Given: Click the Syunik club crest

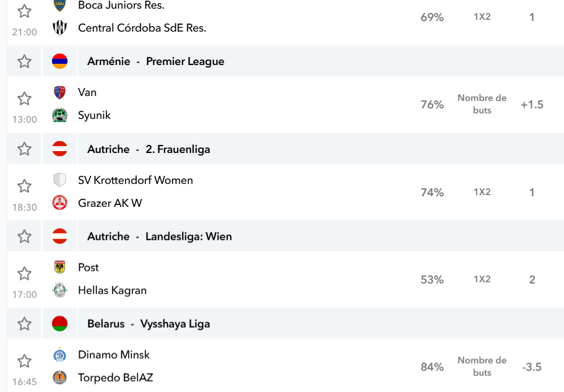Looking at the screenshot, I should [59, 115].
